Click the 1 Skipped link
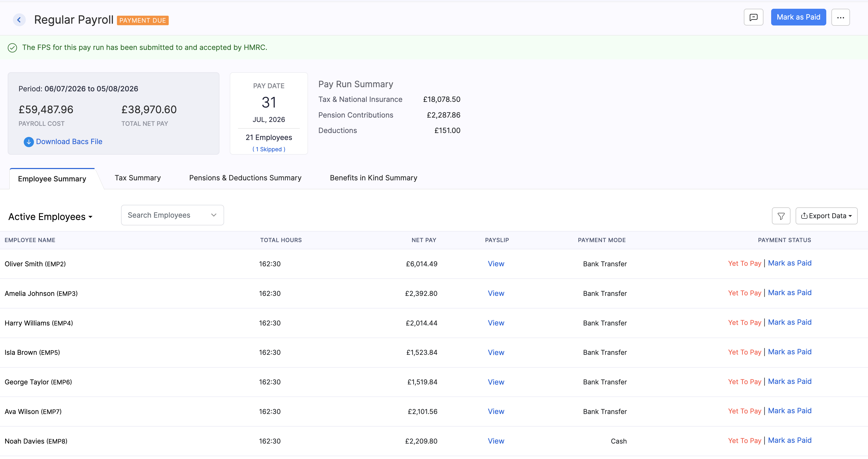Screen dimensions: 868x459 [x=269, y=149]
